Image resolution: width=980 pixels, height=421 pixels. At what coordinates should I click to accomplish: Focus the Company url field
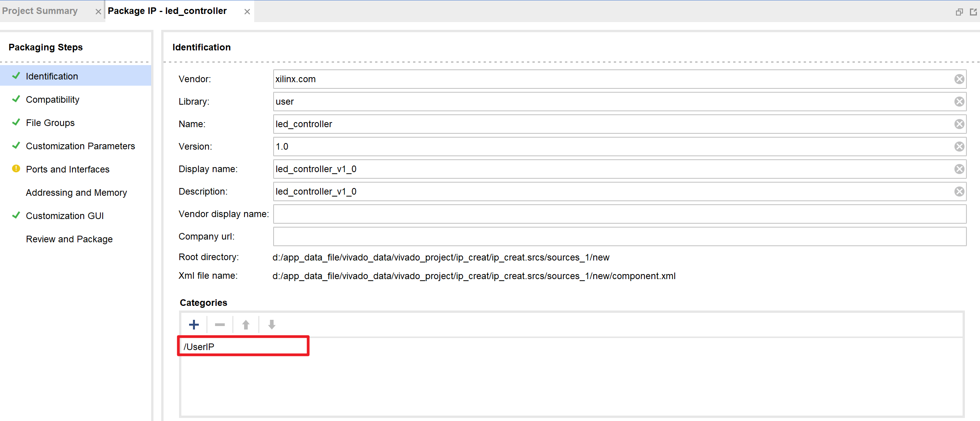(620, 236)
